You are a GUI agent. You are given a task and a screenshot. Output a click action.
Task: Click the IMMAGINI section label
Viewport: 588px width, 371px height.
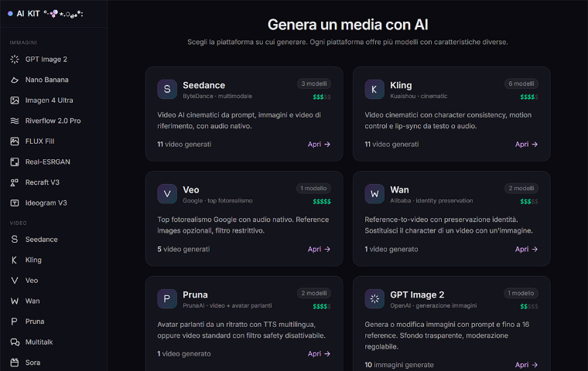[23, 43]
